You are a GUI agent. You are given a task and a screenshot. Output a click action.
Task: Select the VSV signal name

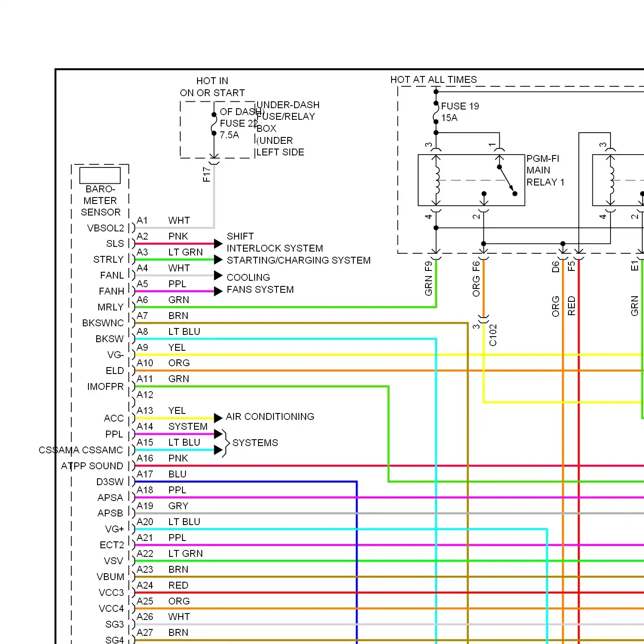pos(113,561)
